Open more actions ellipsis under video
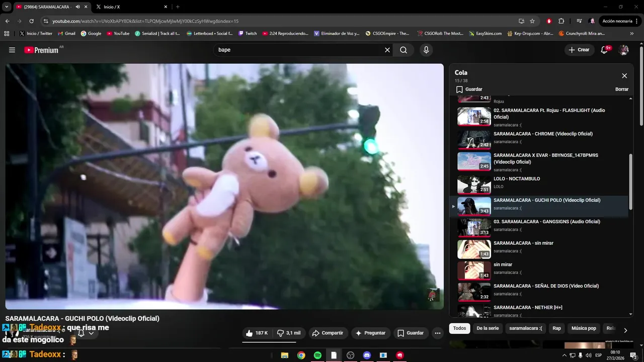Screen dimensions: 644x362 pos(438,333)
